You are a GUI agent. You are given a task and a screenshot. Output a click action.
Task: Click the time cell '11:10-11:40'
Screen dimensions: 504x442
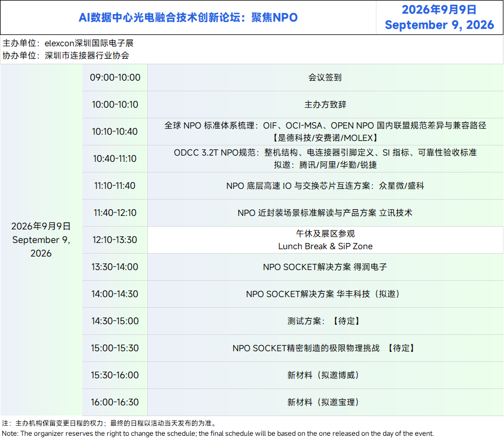[x=115, y=185]
